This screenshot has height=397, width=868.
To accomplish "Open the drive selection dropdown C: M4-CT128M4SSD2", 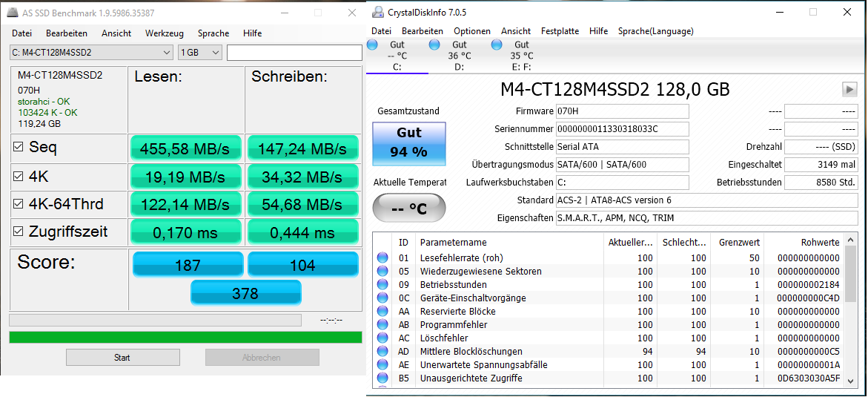I will coord(91,53).
